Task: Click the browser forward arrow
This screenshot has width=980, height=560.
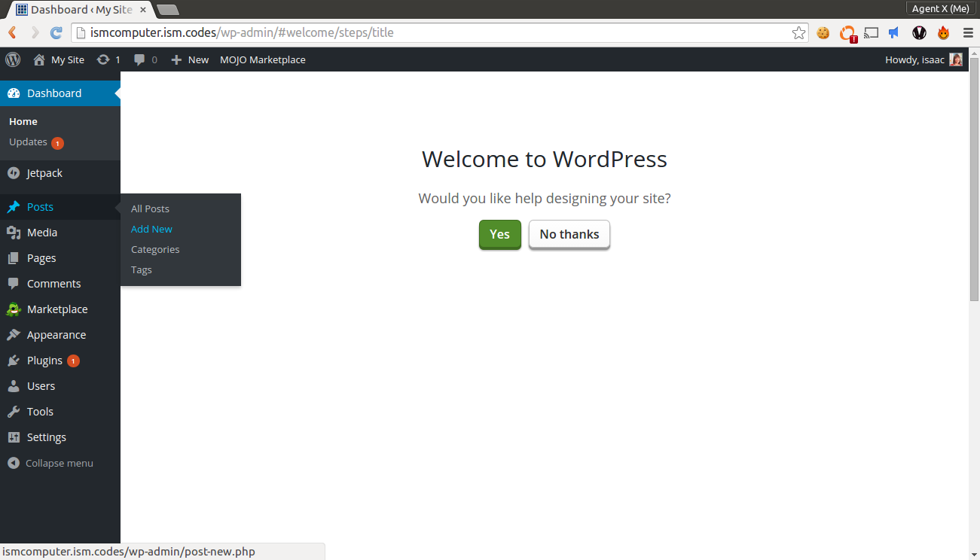Action: pos(35,32)
